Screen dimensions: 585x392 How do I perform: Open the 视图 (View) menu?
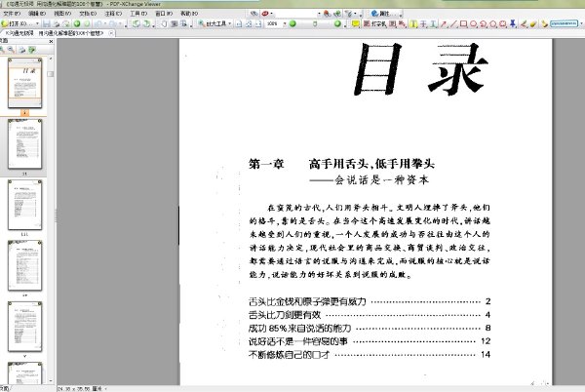(62, 14)
